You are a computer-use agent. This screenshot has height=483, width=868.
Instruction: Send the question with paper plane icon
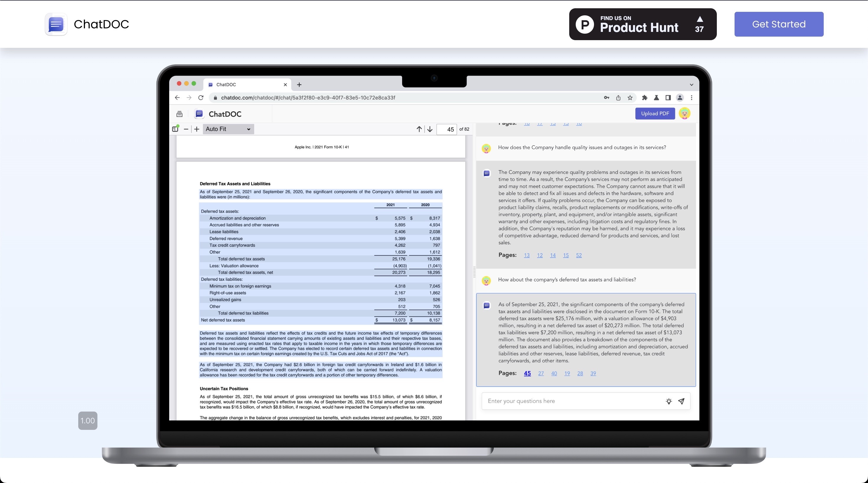[x=681, y=401]
